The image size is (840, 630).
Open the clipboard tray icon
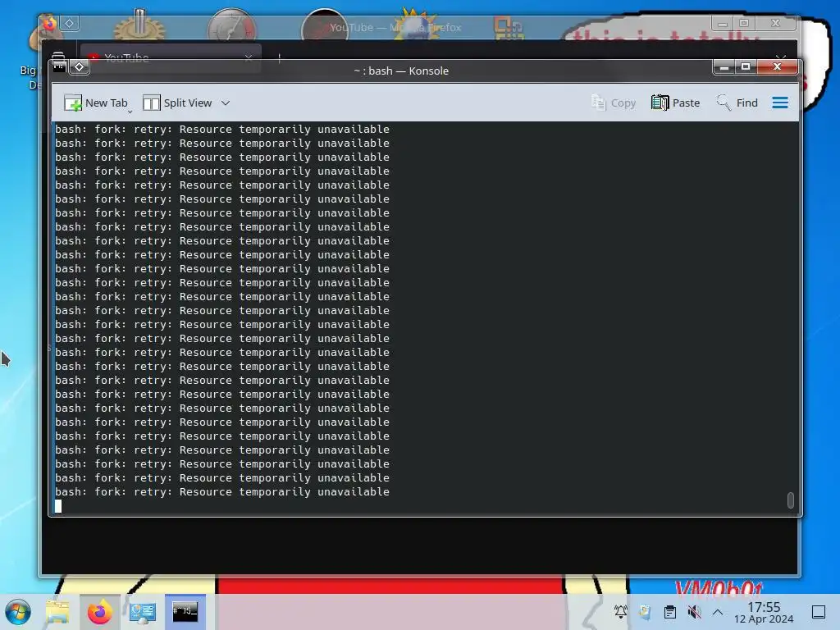coord(669,611)
